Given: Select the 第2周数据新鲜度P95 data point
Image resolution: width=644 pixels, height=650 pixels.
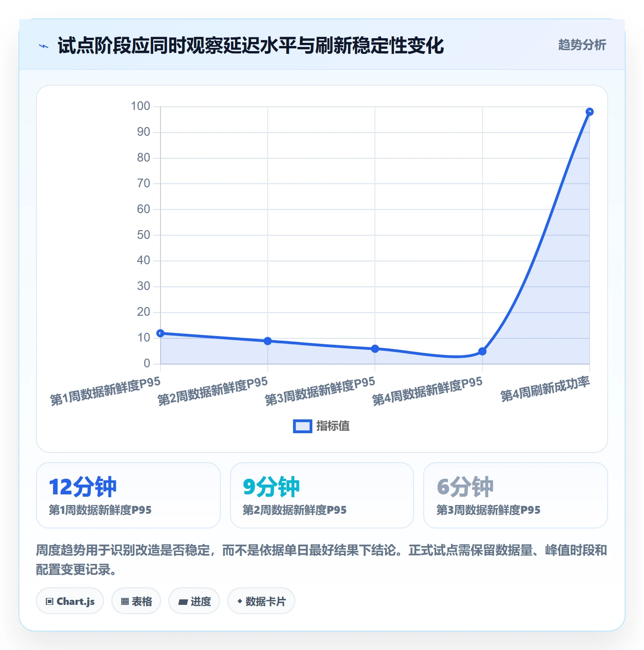Looking at the screenshot, I should point(268,341).
